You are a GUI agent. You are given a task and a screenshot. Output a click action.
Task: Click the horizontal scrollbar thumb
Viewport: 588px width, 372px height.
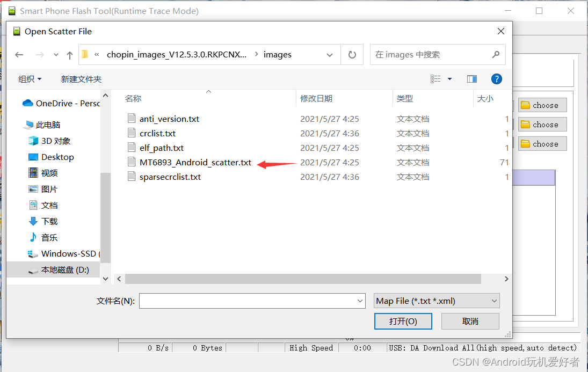(x=303, y=279)
